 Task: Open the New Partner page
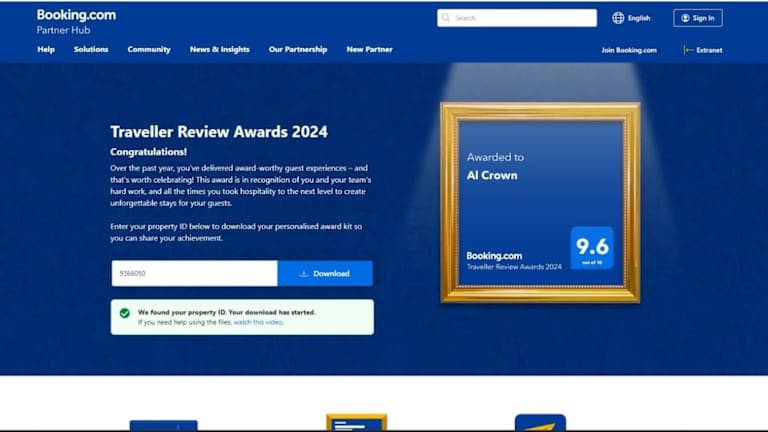tap(369, 50)
